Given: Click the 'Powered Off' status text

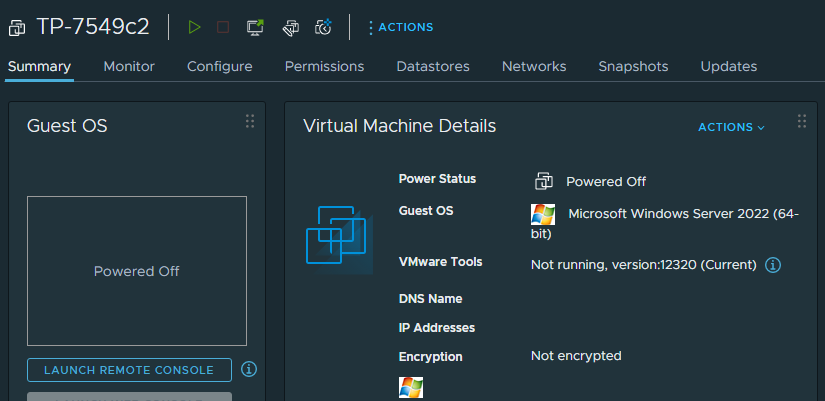Looking at the screenshot, I should [606, 182].
